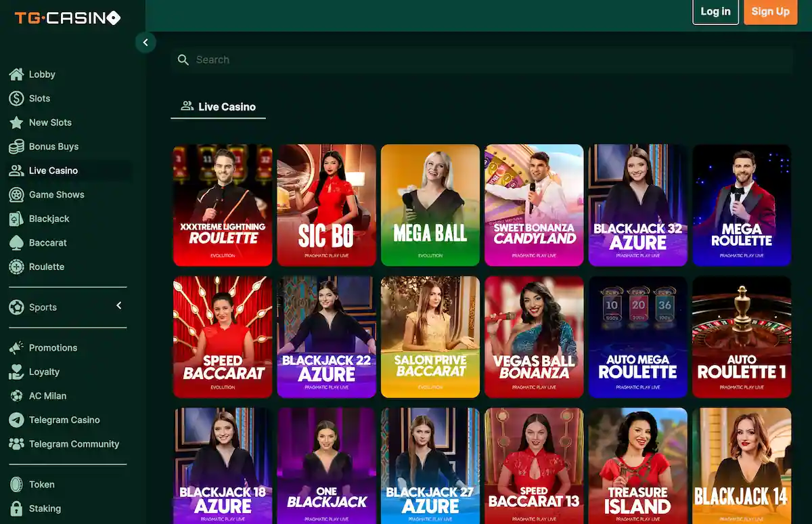Screen dimensions: 812x524
Task: Click the Token text in sidebar
Action: pyautogui.click(x=42, y=485)
